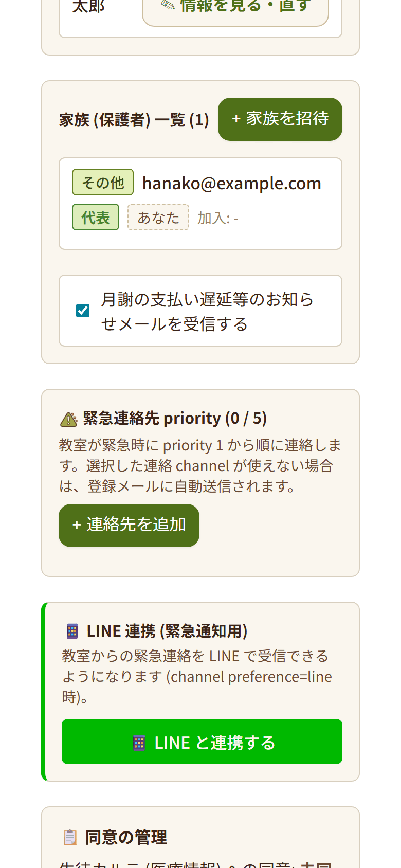Click the あなた dashed badge

coord(158,217)
